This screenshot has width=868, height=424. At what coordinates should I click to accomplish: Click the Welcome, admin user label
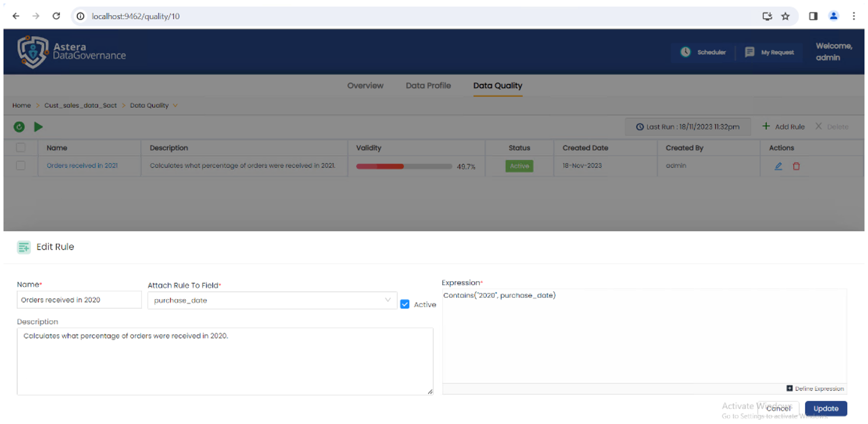pyautogui.click(x=834, y=52)
